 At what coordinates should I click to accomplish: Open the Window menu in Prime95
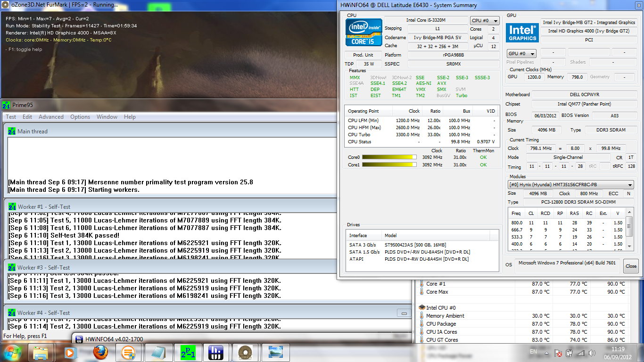pyautogui.click(x=107, y=117)
